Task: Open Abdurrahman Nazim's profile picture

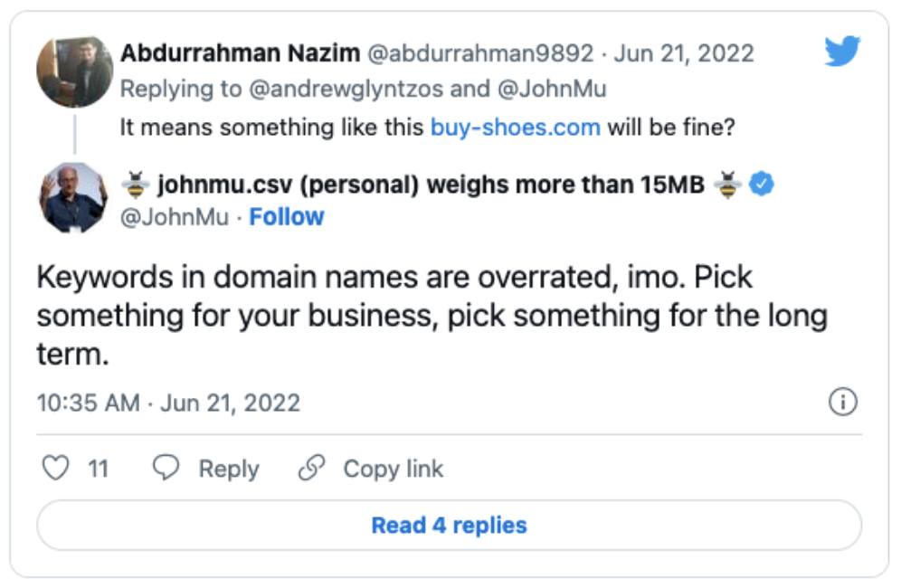Action: click(x=73, y=71)
